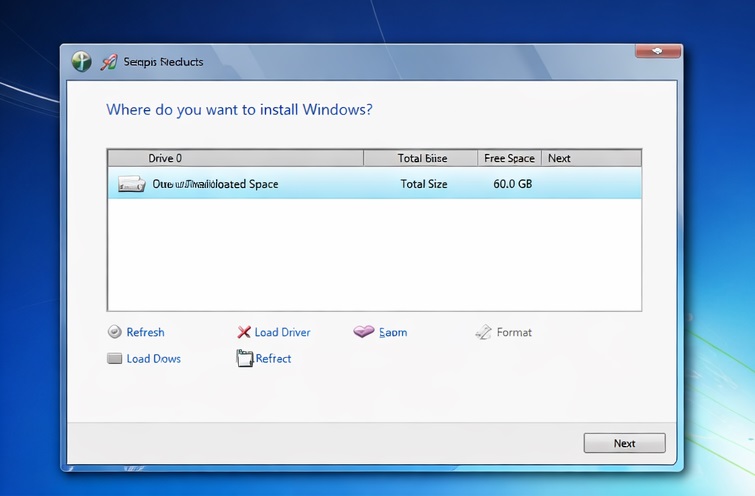
Task: Close the Windows setup dialog
Action: (x=658, y=50)
